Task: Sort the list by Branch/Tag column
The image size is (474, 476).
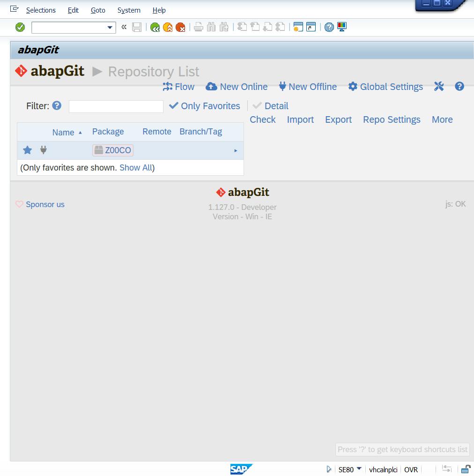Action: (200, 132)
